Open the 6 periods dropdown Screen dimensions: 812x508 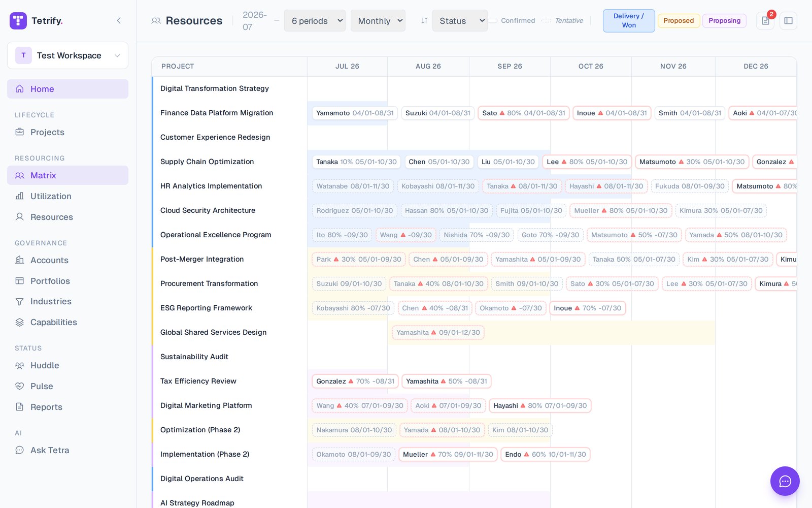(x=315, y=21)
